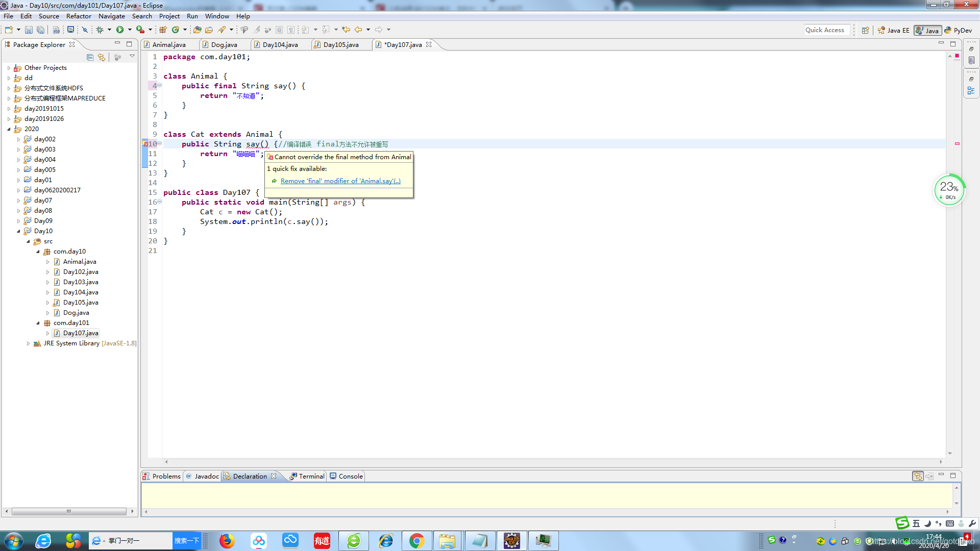Click the Back navigation arrow
The width and height of the screenshot is (980, 551).
pos(358,30)
